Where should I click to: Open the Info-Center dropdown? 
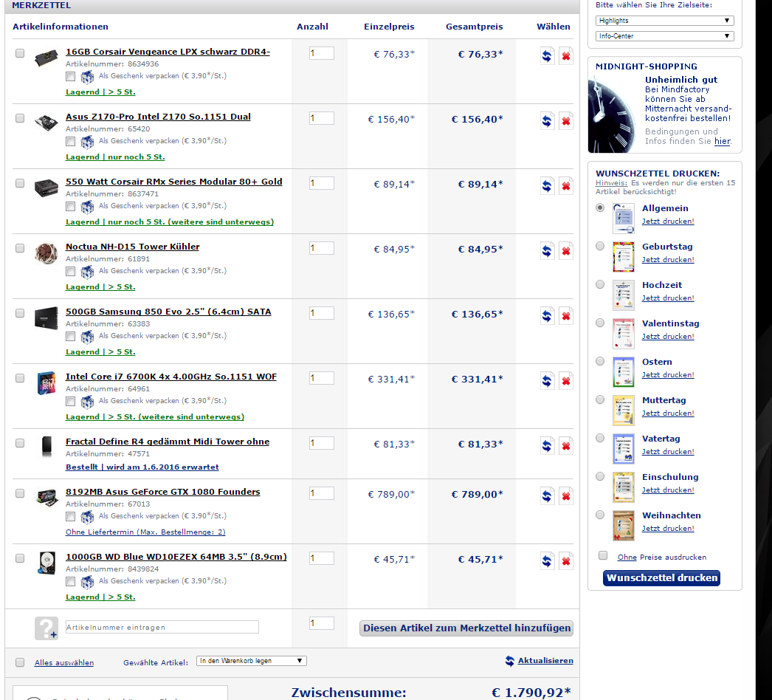[x=665, y=36]
